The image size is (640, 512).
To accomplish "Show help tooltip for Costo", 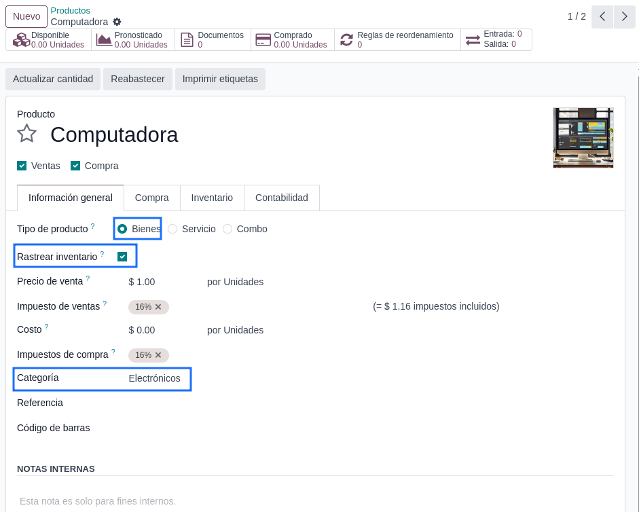I will coord(47,327).
